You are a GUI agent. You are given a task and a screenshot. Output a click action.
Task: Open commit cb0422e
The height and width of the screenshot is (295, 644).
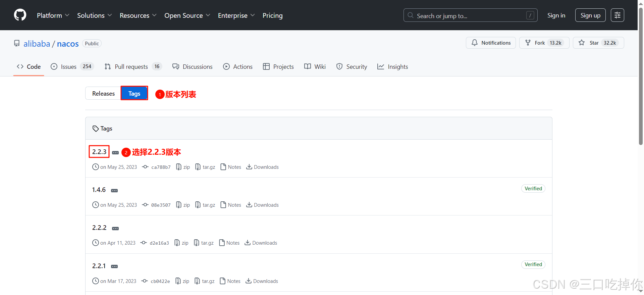[156, 281]
